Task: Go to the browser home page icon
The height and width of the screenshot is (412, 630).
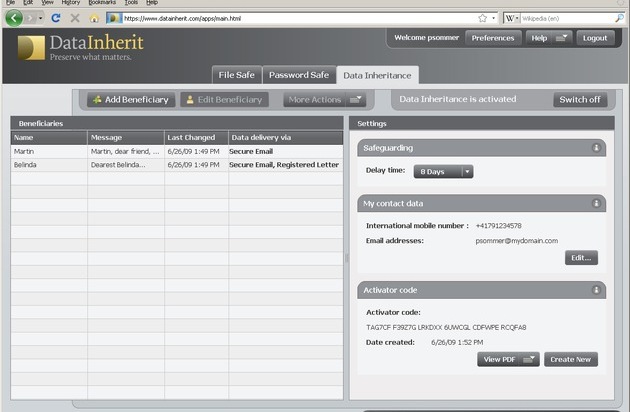Action: [x=94, y=18]
